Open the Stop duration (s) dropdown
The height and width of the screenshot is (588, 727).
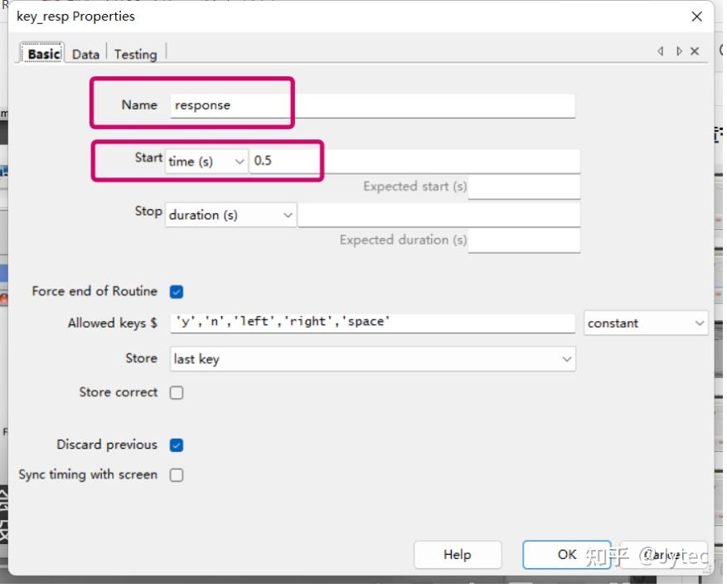click(x=230, y=216)
